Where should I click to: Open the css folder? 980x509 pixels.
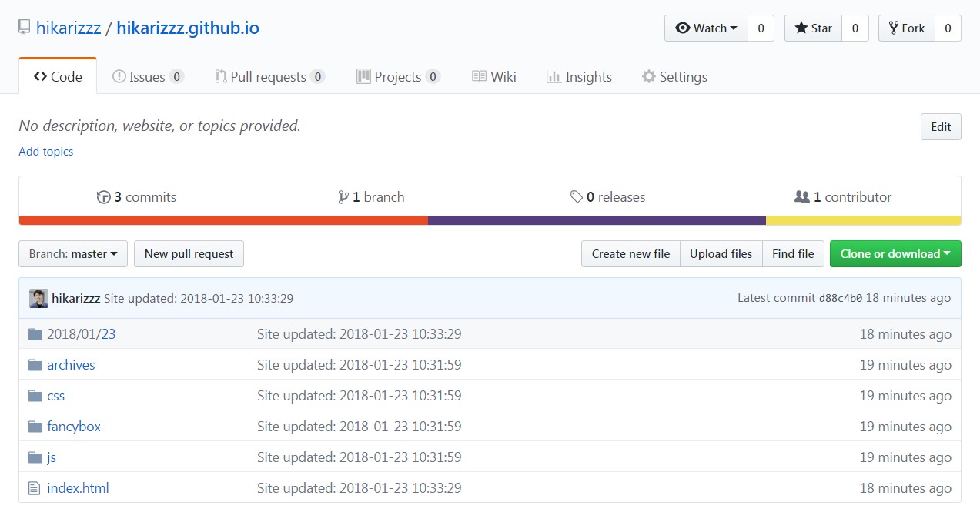pyautogui.click(x=55, y=396)
